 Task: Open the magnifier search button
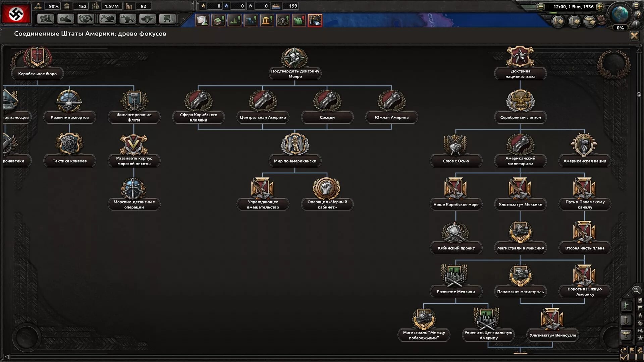(x=636, y=291)
